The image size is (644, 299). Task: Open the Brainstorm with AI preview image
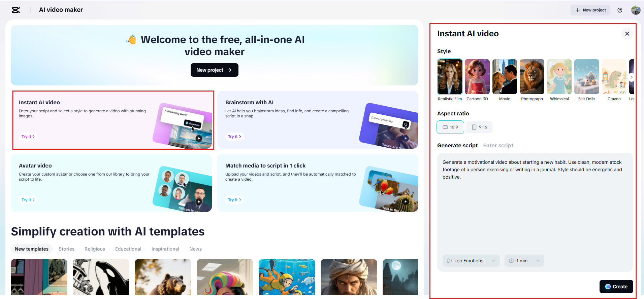(x=389, y=126)
